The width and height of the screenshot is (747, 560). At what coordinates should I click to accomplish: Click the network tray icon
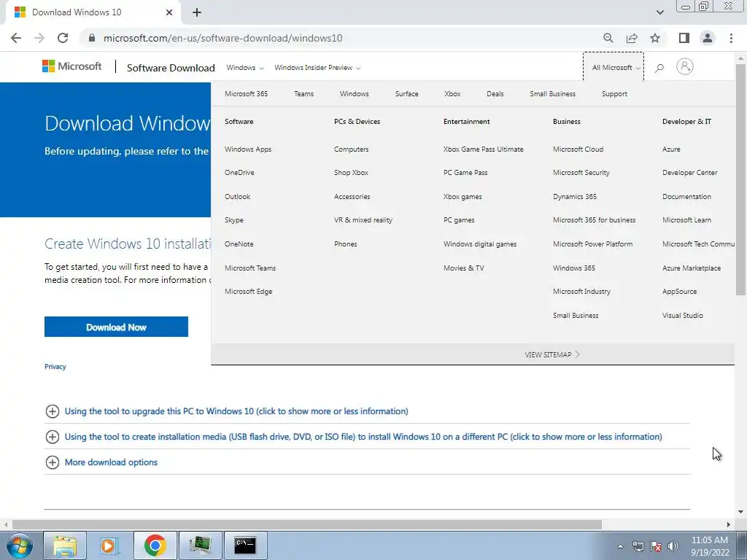coord(638,546)
